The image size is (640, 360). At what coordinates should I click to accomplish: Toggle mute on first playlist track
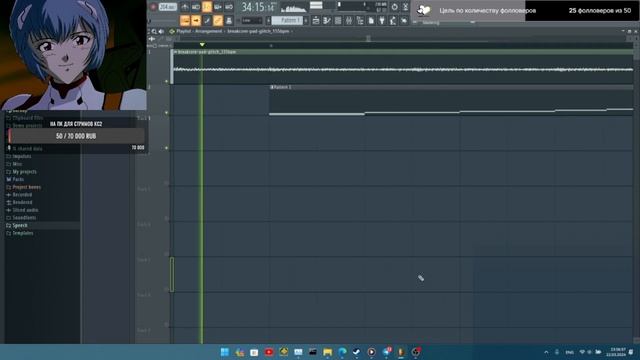(167, 81)
